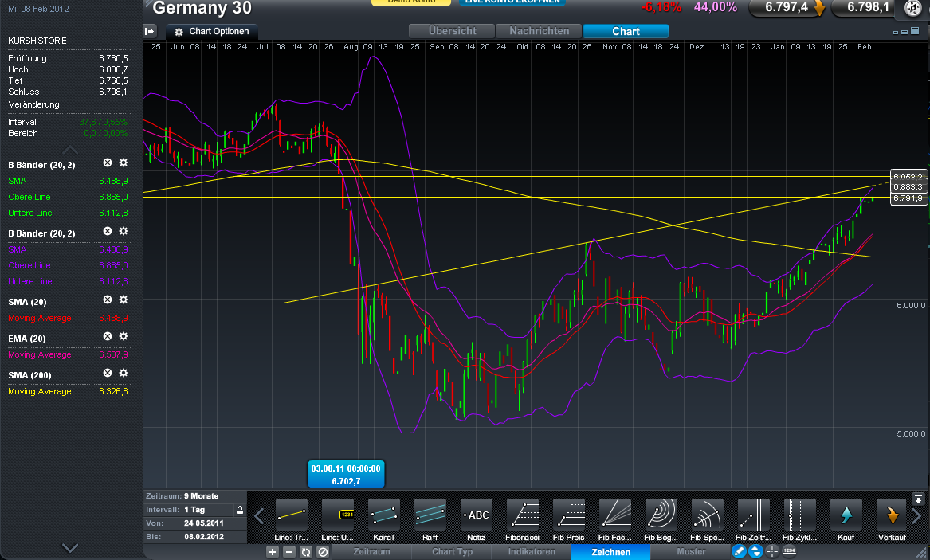Select the Notiz text note tool

click(x=477, y=514)
